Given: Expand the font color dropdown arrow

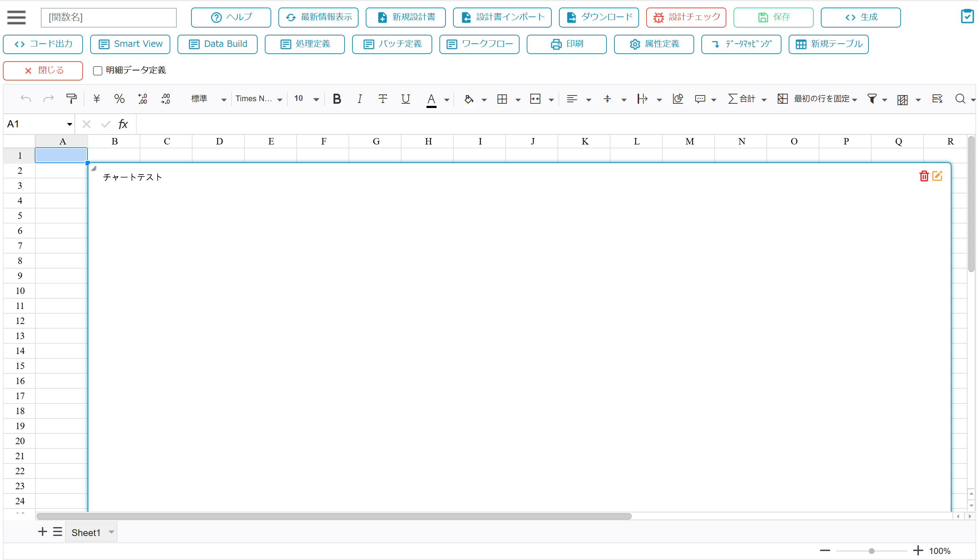Looking at the screenshot, I should click(447, 100).
